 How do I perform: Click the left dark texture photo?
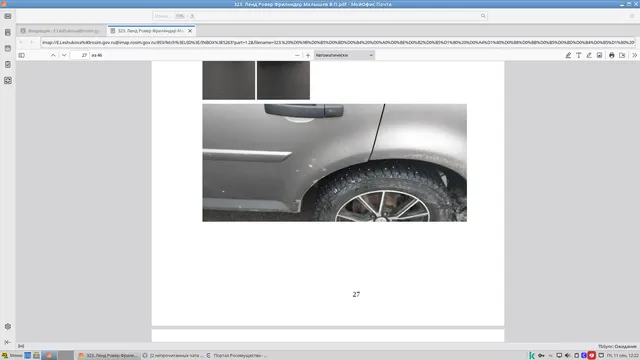tap(229, 80)
